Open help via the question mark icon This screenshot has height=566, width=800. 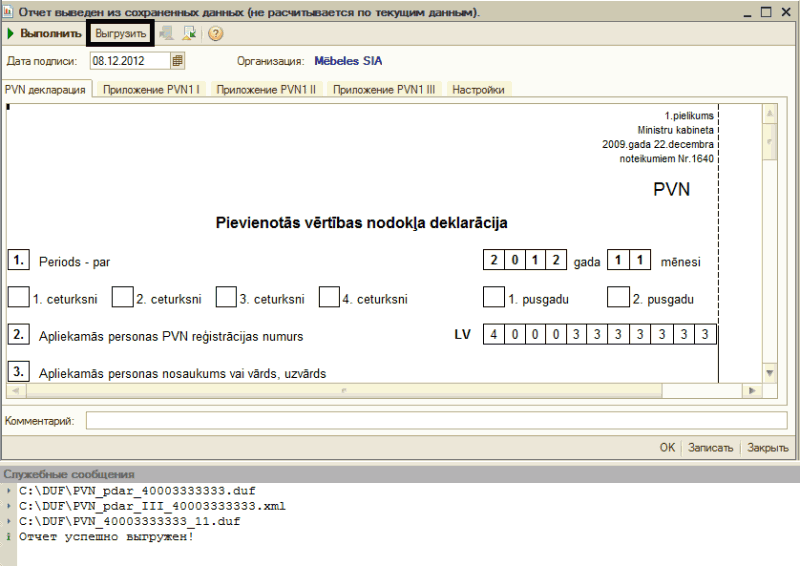tap(215, 33)
